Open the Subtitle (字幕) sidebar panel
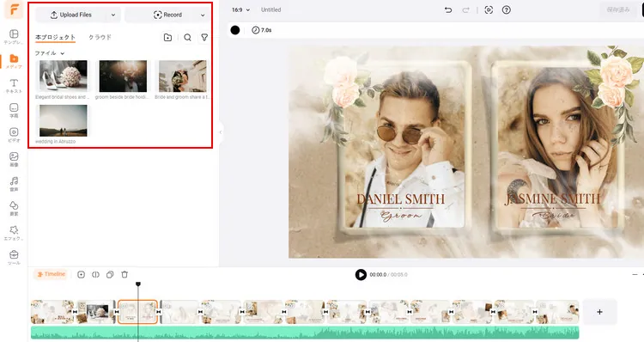Image resolution: width=644 pixels, height=342 pixels. point(14,110)
